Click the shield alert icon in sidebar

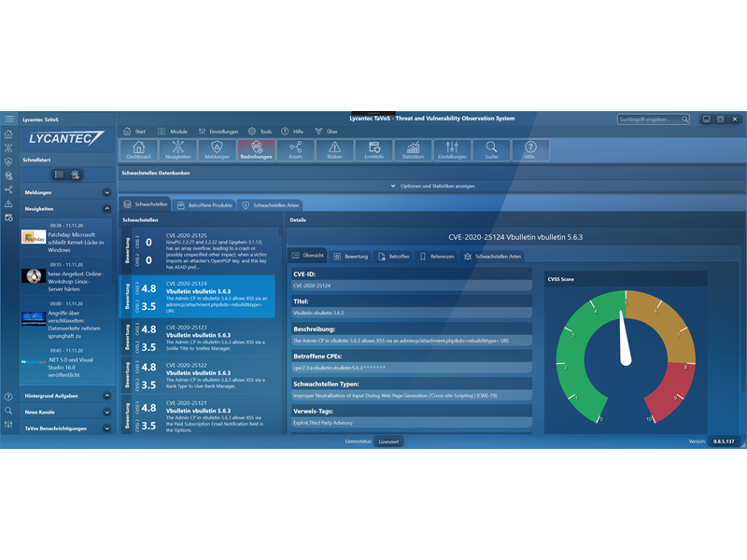pos(8,161)
